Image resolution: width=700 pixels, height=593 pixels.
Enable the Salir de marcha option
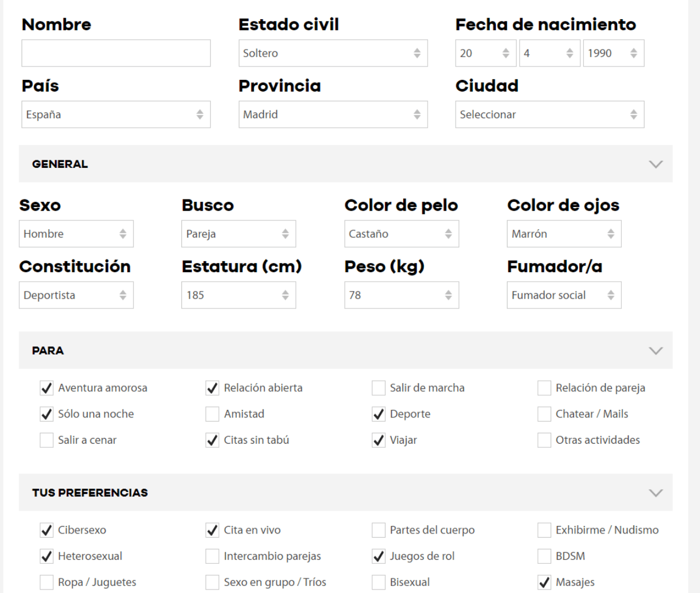point(379,388)
